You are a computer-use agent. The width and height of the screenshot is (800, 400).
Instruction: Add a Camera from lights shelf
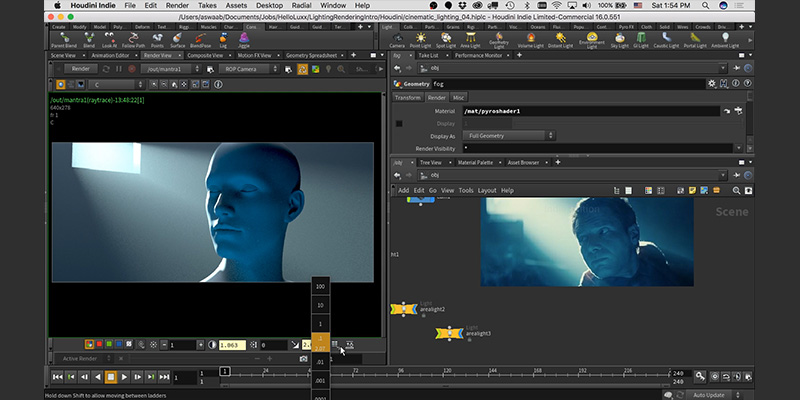click(x=397, y=40)
